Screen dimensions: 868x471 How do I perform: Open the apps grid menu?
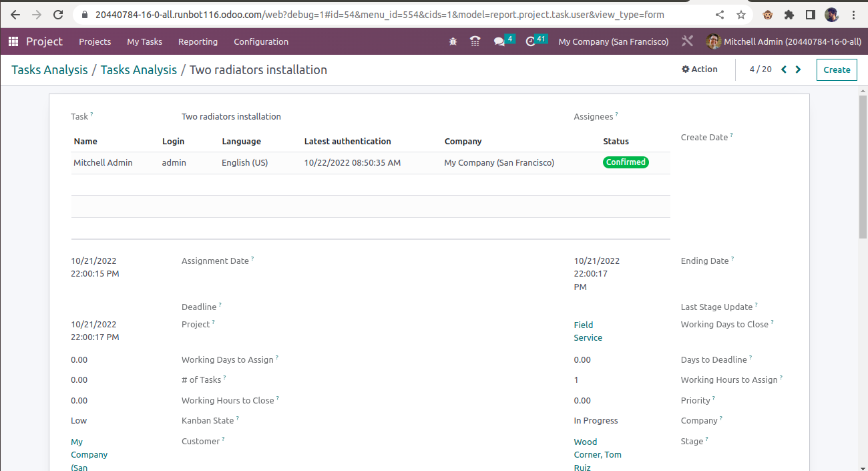(x=13, y=41)
